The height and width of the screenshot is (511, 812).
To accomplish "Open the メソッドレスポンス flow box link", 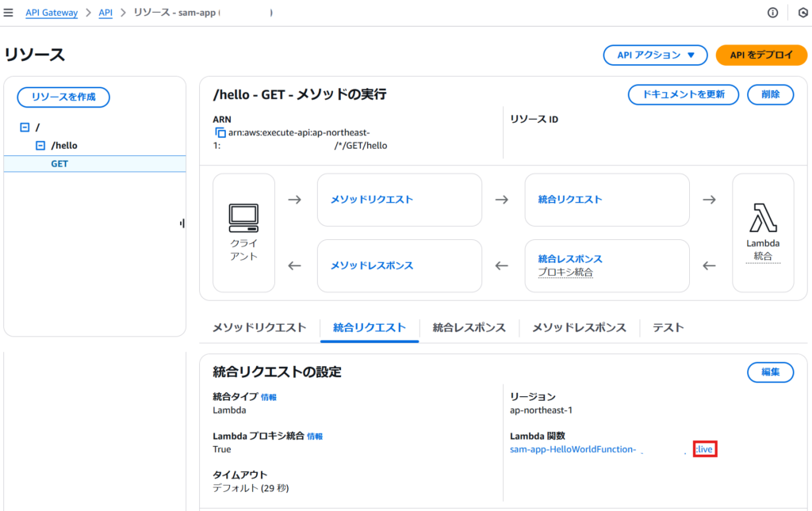I will [372, 265].
